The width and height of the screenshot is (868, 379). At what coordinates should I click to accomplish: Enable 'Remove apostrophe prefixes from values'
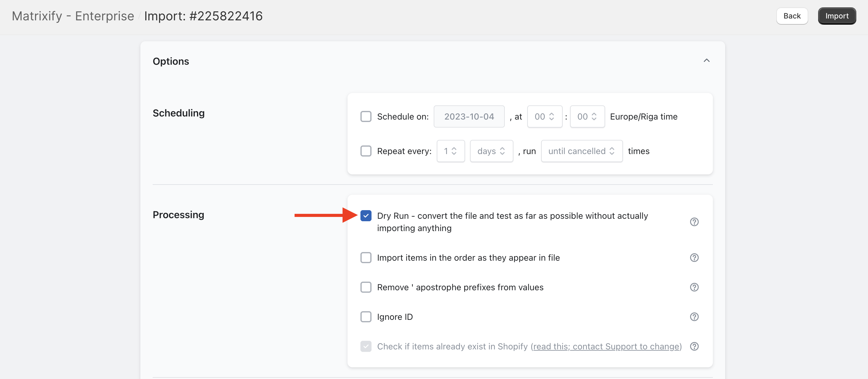pyautogui.click(x=366, y=287)
